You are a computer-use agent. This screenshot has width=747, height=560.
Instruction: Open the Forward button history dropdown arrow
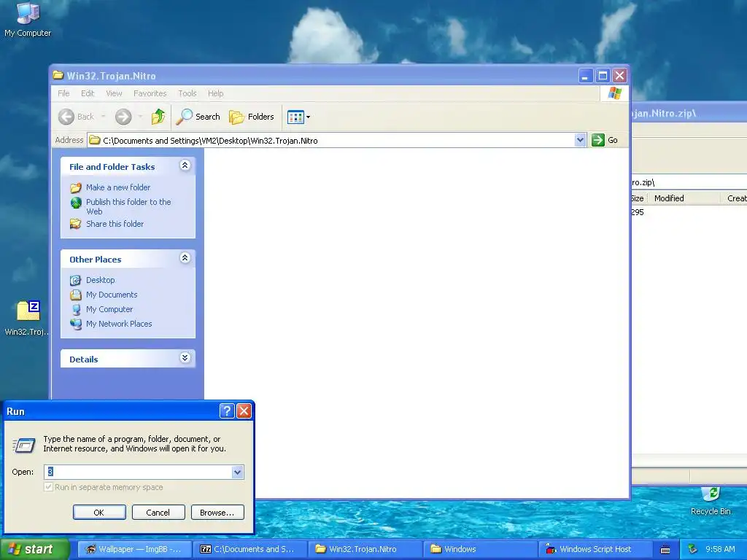[140, 117]
